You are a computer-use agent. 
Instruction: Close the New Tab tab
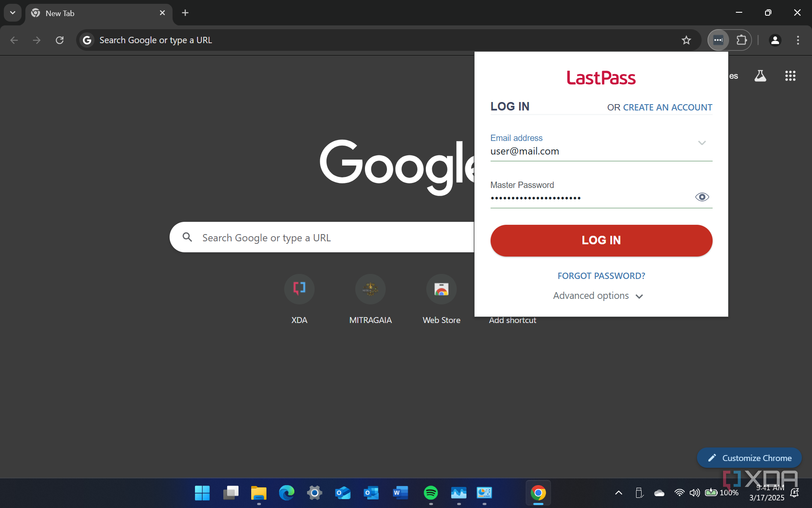click(x=162, y=13)
